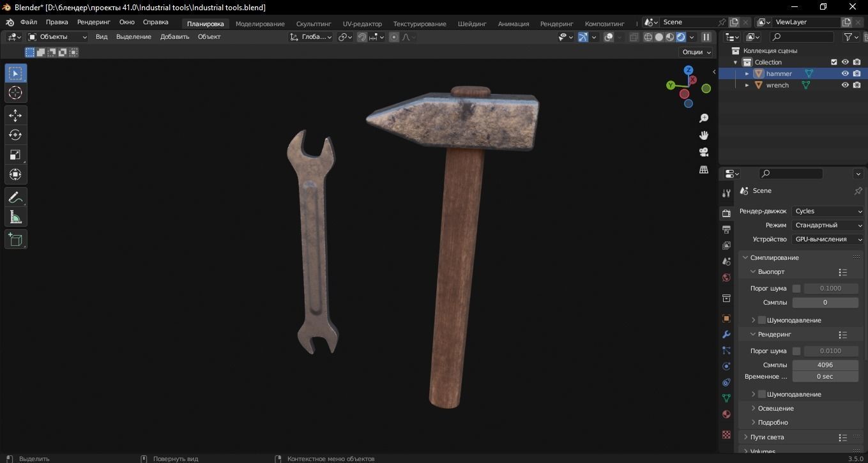Collapse the Сэмплирование panel
The width and height of the screenshot is (868, 463).
774,257
